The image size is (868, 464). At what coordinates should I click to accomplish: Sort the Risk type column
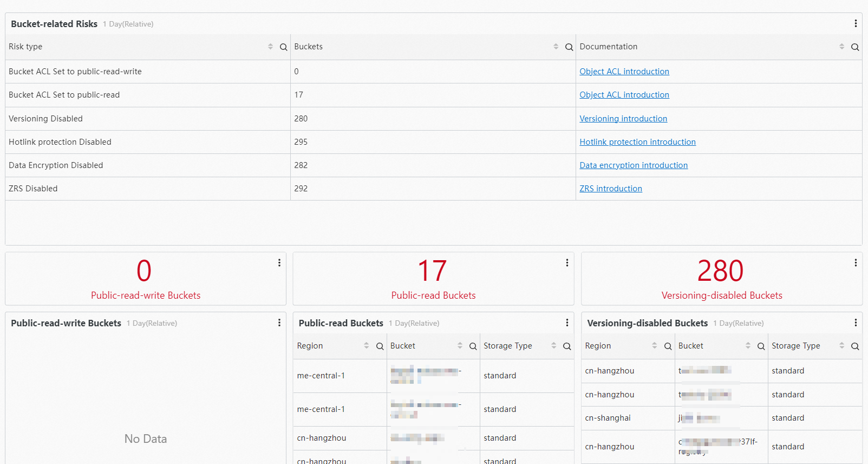270,47
